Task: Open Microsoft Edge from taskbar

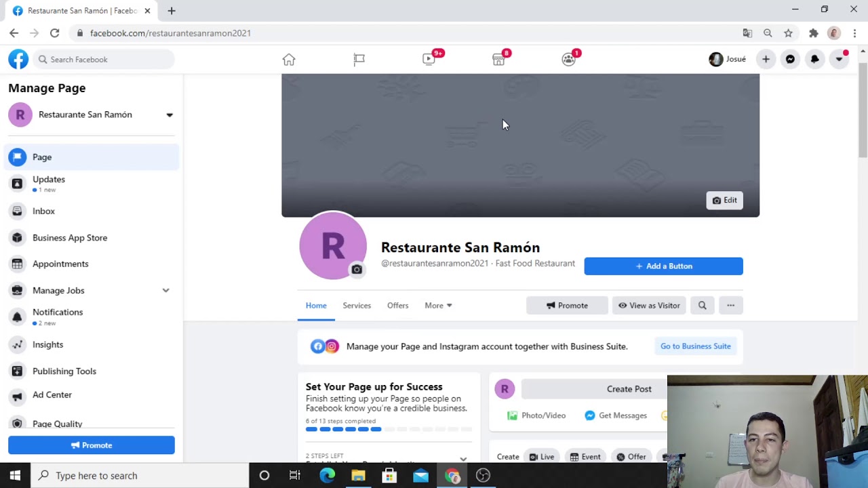Action: click(x=327, y=476)
